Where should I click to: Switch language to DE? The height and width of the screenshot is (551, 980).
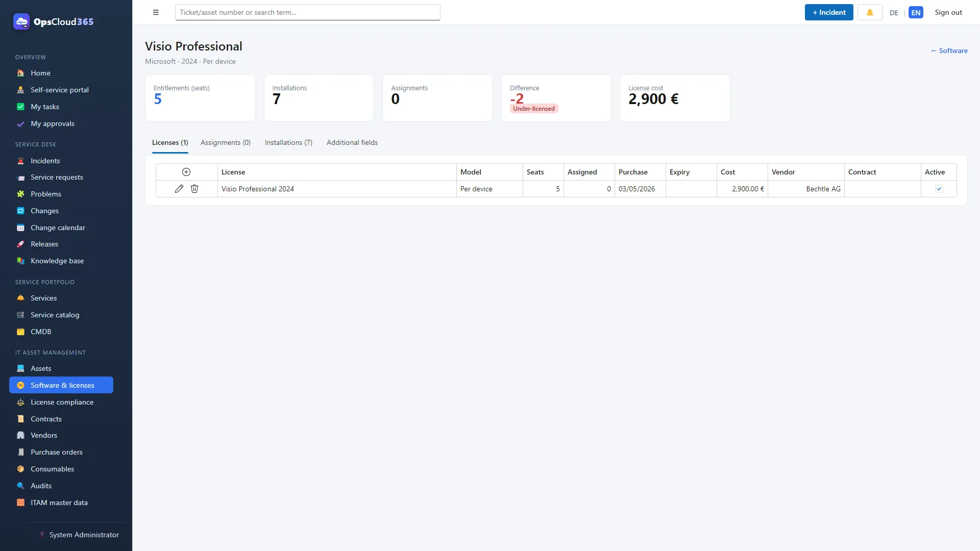894,13
